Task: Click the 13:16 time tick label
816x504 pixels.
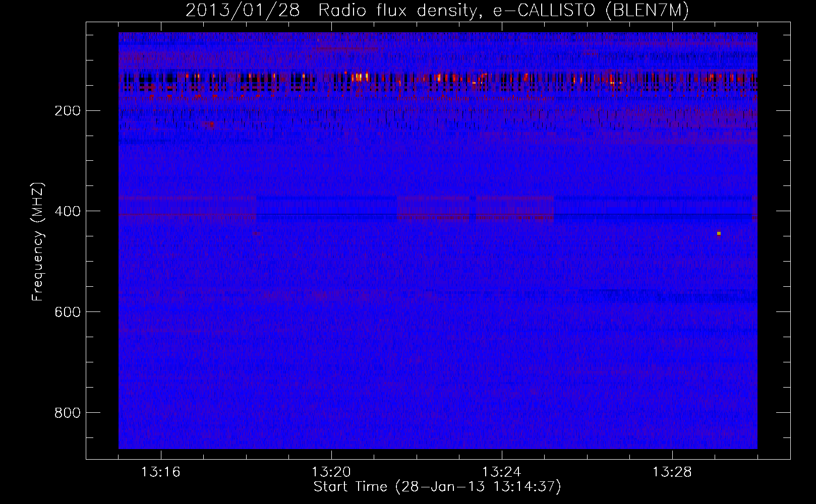Action: [x=160, y=472]
